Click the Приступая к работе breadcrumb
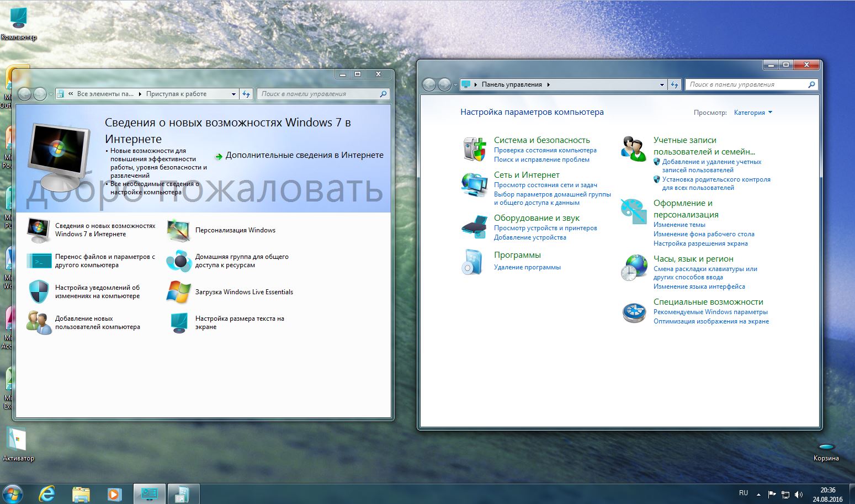The height and width of the screenshot is (504, 855). (176, 94)
